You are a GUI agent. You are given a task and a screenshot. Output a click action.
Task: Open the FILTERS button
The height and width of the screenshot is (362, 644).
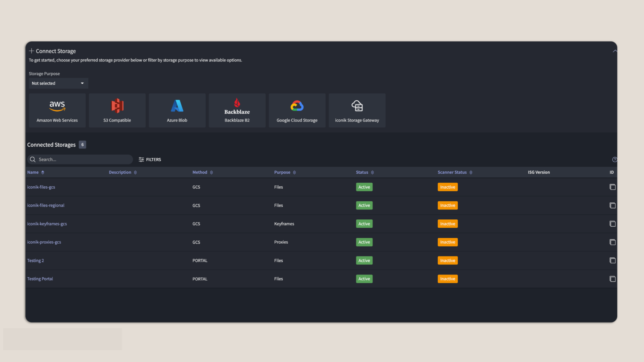pyautogui.click(x=150, y=159)
